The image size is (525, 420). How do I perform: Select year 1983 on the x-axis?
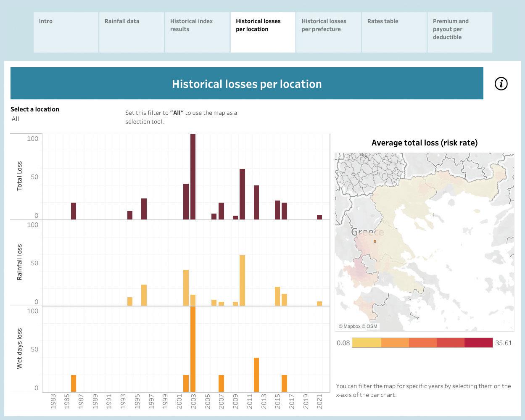coord(53,401)
